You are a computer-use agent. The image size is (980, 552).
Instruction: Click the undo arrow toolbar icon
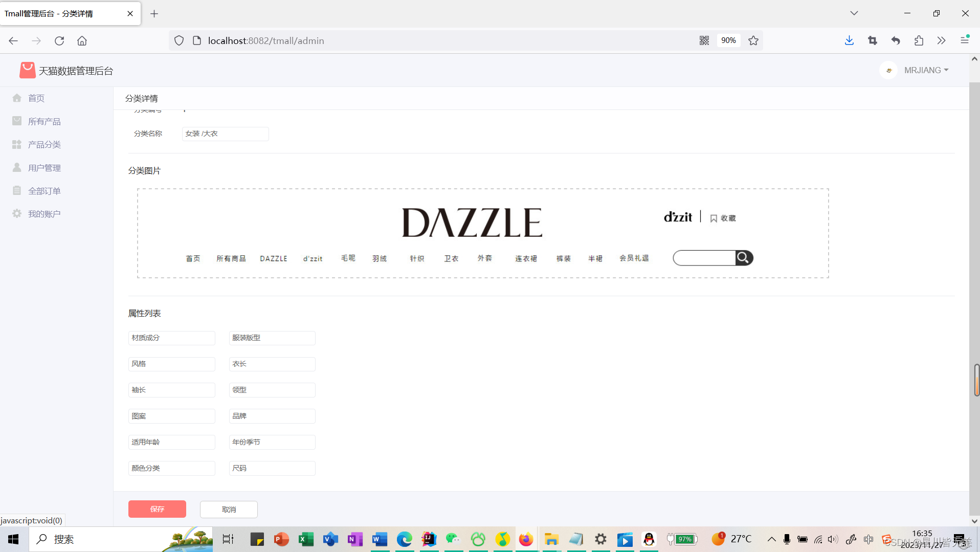(896, 40)
